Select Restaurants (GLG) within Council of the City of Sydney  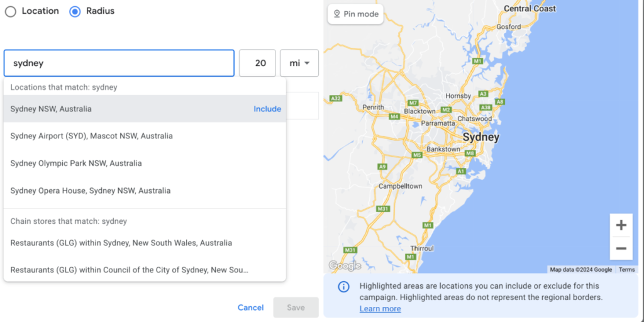pyautogui.click(x=145, y=270)
